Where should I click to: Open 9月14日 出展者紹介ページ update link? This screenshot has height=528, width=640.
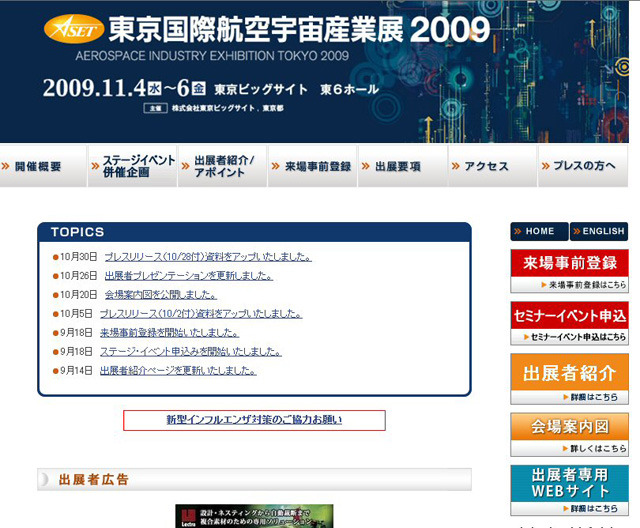coord(178,370)
